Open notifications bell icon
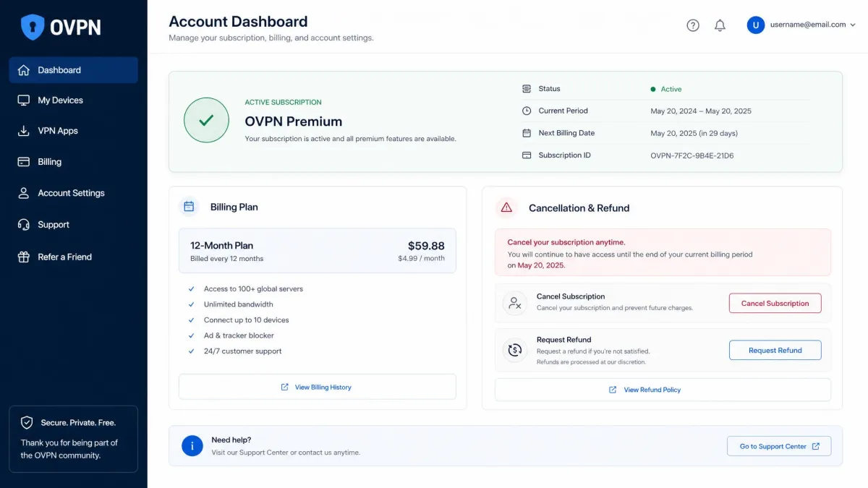868x488 pixels. pos(720,25)
